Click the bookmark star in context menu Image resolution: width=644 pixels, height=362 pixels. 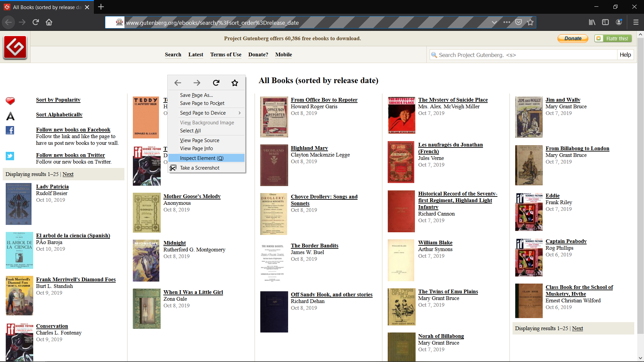point(235,83)
